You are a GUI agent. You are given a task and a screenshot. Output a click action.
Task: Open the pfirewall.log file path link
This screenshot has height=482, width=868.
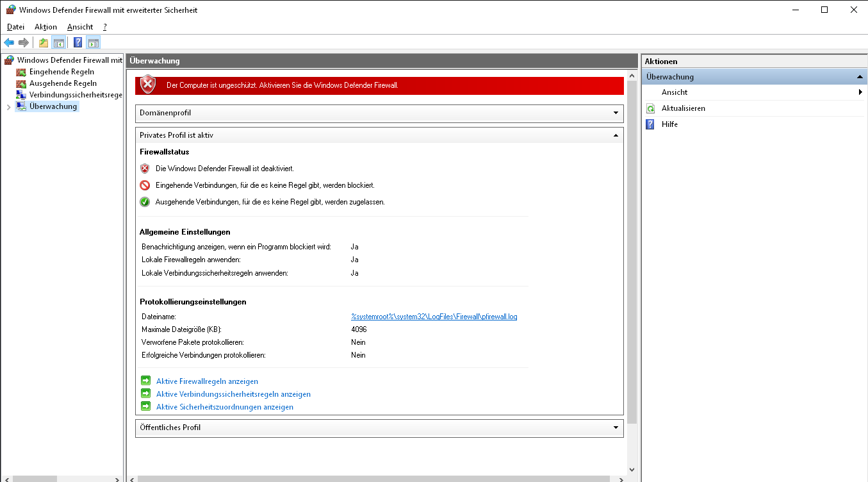[x=434, y=317]
